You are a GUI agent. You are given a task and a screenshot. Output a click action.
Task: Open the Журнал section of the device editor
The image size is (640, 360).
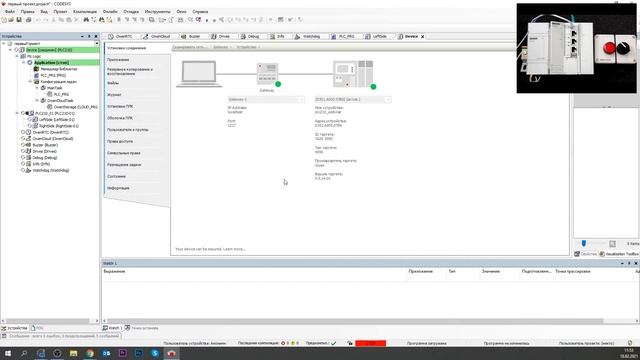click(114, 95)
